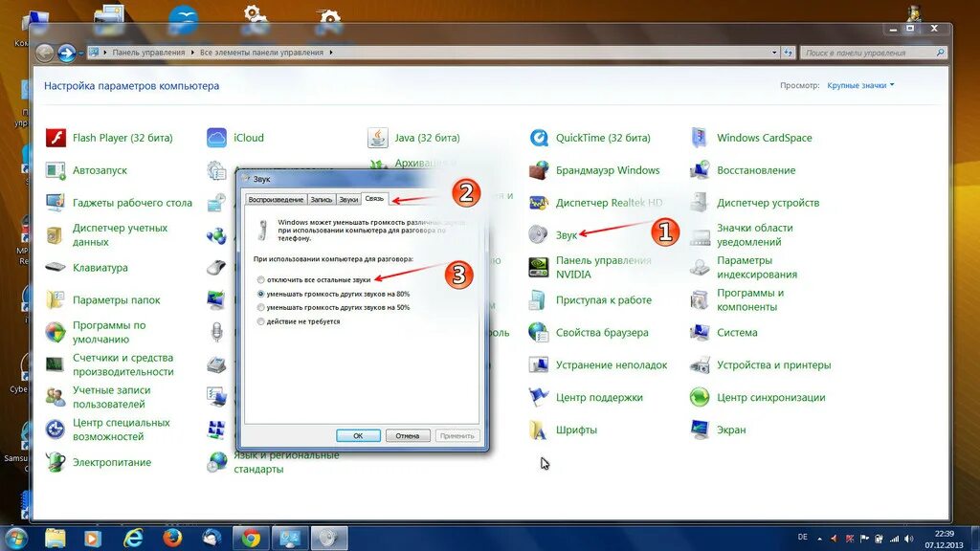This screenshot has width=980, height=551.
Task: Open Программы и компоненты
Action: pos(738,299)
